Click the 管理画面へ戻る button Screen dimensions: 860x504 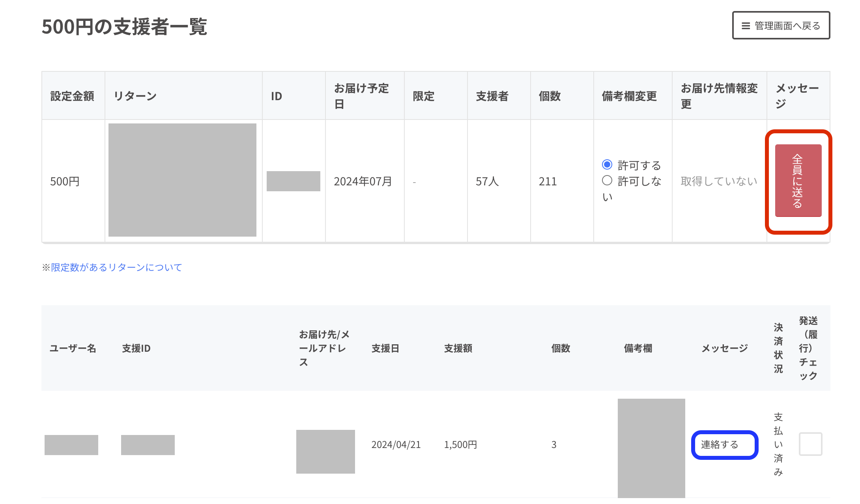click(781, 26)
